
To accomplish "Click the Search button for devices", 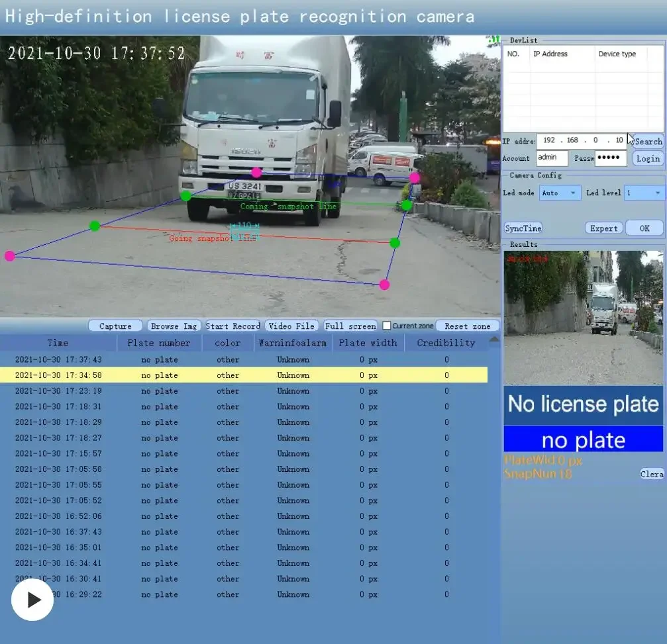I will [x=648, y=141].
